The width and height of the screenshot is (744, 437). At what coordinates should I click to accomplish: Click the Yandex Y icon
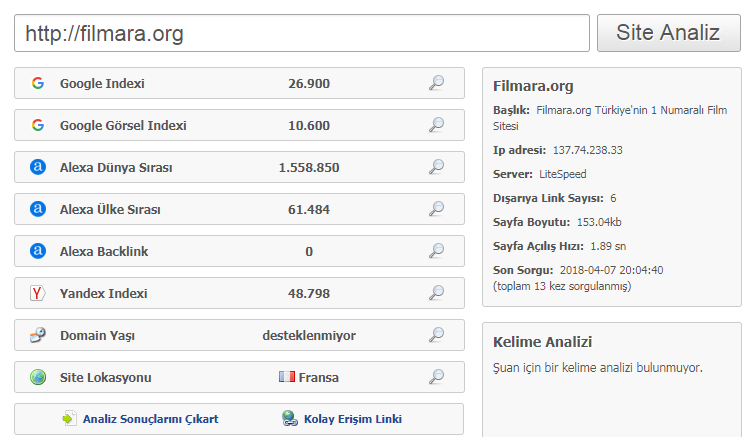tap(37, 293)
